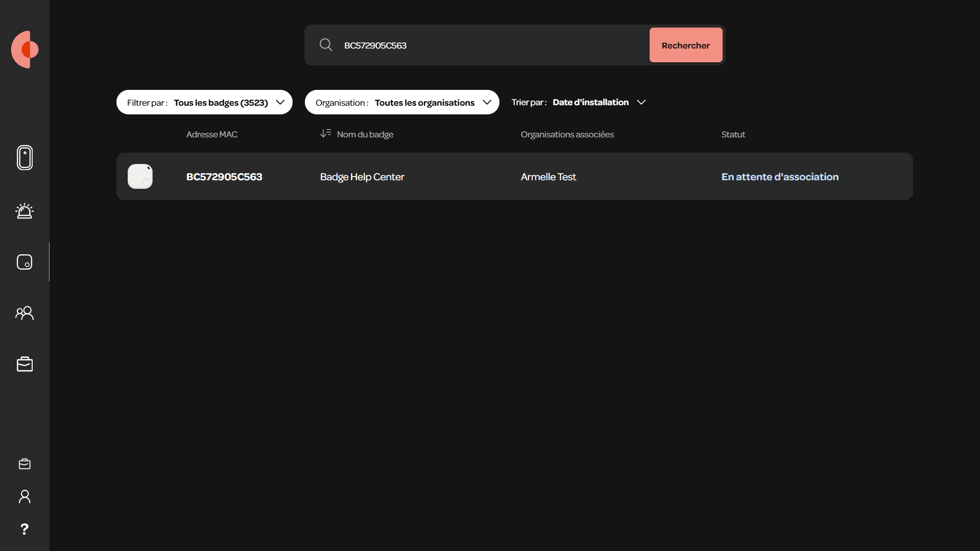The image size is (980, 551).
Task: Open the devices (phone) section in sidebar
Action: (x=25, y=157)
